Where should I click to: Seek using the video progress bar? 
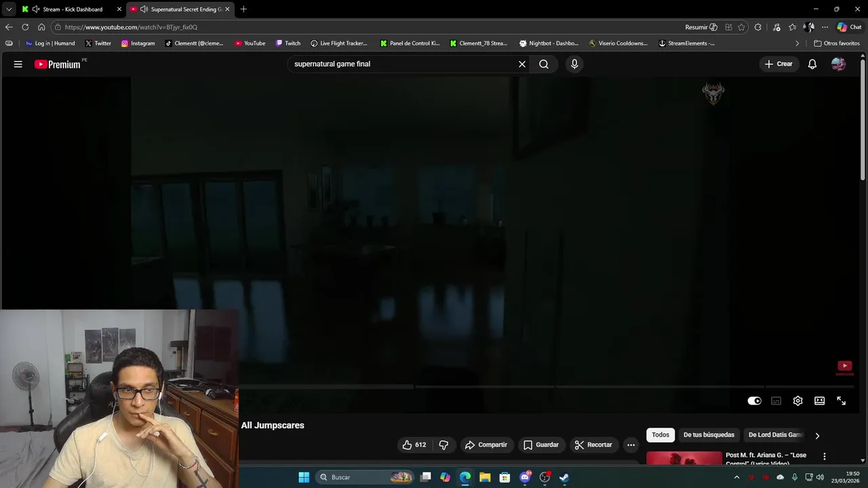tap(547, 387)
